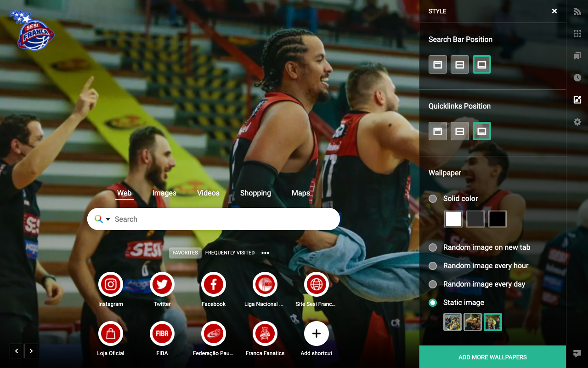Enable Random image every hour
Viewport: 588px width, 368px height.
pos(433,266)
